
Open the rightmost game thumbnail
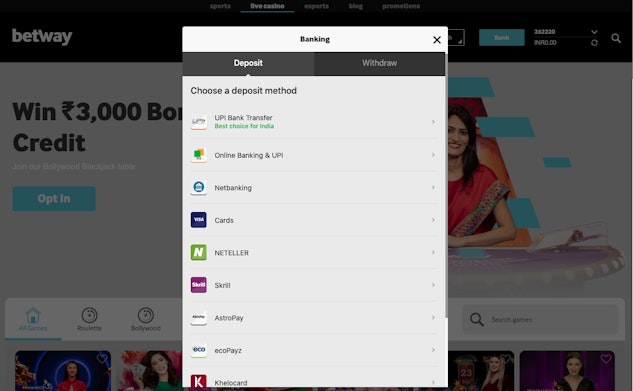point(567,371)
